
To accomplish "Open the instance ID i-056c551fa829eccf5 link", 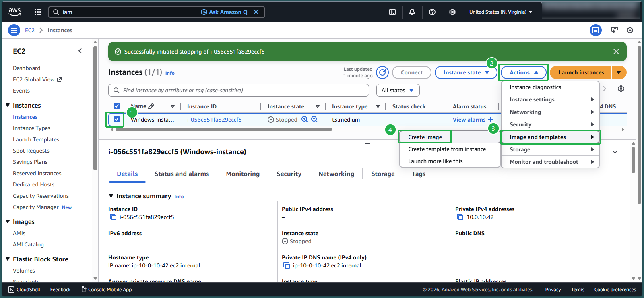I will 214,120.
